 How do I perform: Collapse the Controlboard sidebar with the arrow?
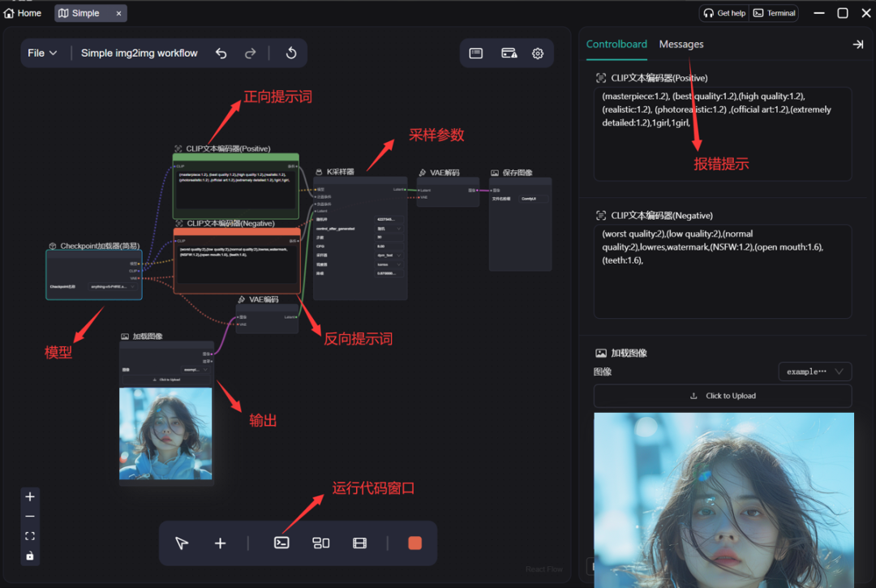click(858, 45)
